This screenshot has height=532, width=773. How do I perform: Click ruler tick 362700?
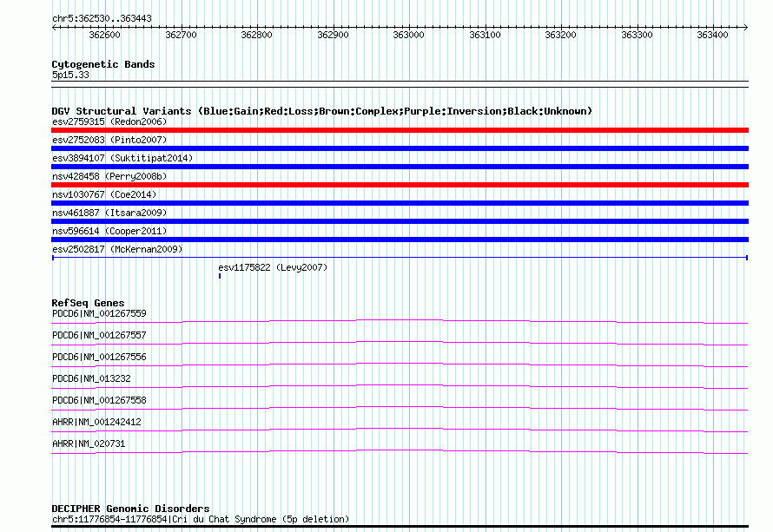pyautogui.click(x=181, y=35)
